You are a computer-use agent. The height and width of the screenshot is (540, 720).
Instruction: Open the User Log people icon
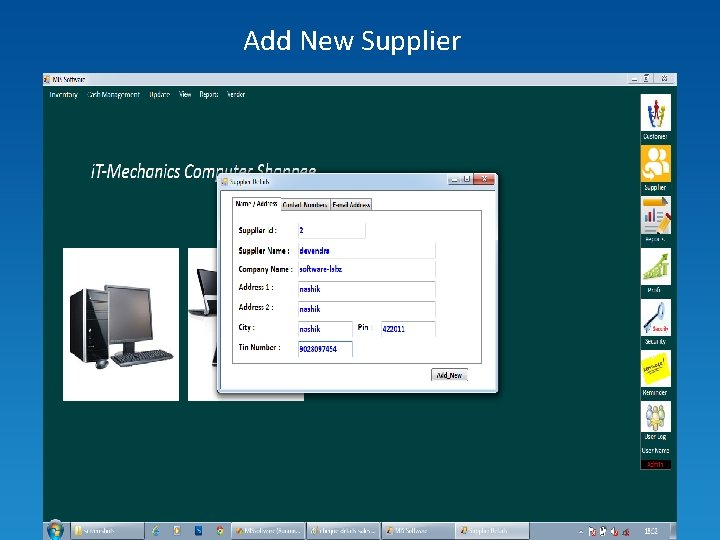655,417
